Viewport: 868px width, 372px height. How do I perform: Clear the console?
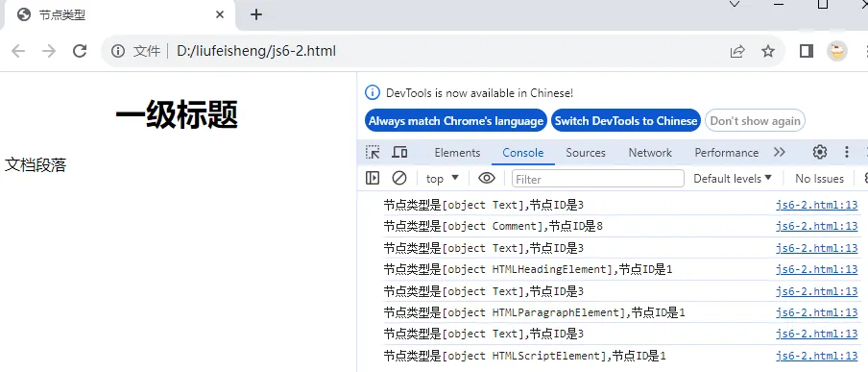[399, 178]
